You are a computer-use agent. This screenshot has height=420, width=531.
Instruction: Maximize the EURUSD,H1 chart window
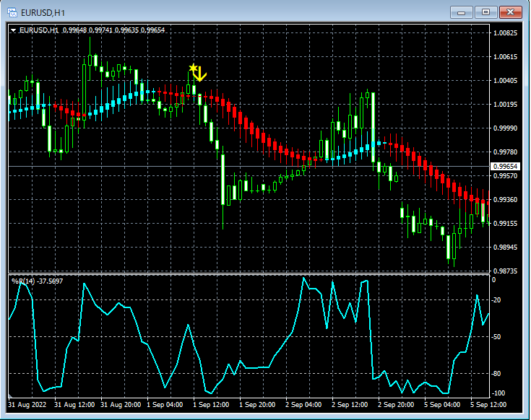tap(485, 12)
